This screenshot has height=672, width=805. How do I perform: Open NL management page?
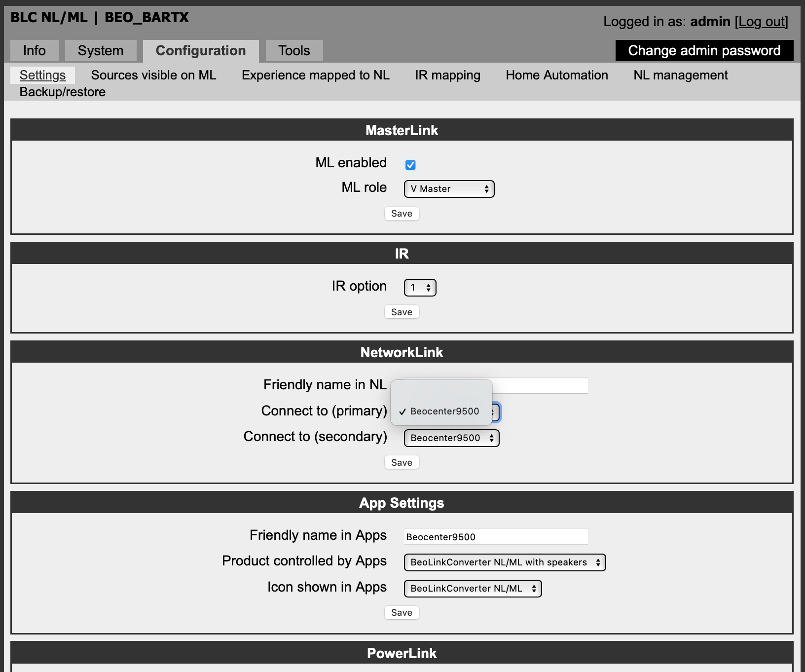coord(681,75)
